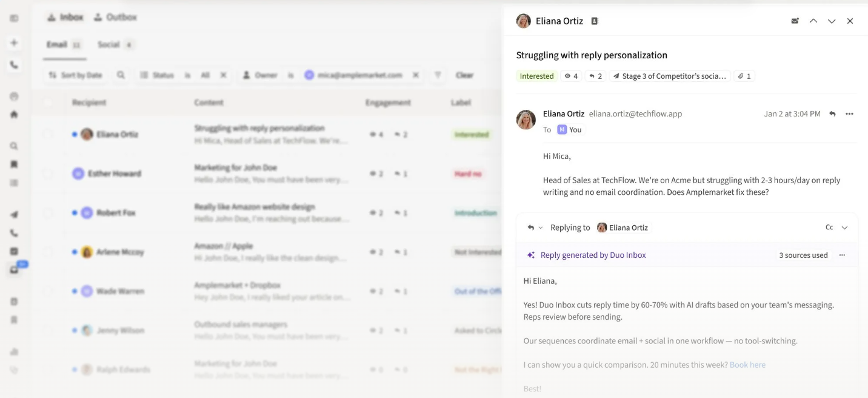This screenshot has height=398, width=868.
Task: Tick the checkbox for Eliana Ortiz row
Action: pyautogui.click(x=47, y=134)
